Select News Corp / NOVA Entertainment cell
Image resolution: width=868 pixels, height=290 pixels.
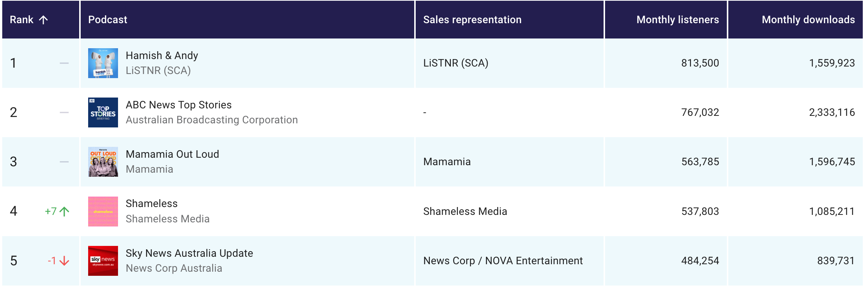point(503,261)
